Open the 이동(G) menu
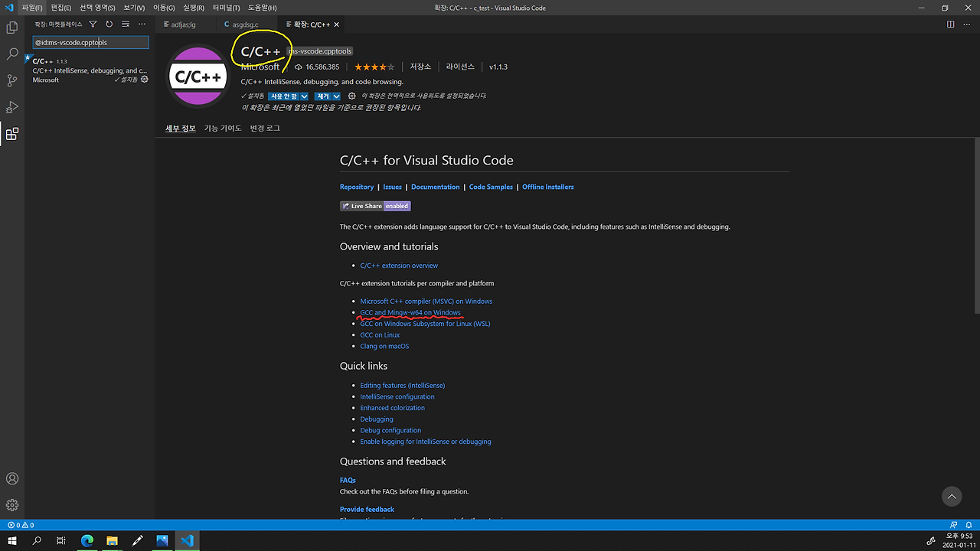This screenshot has width=980, height=551. tap(164, 8)
